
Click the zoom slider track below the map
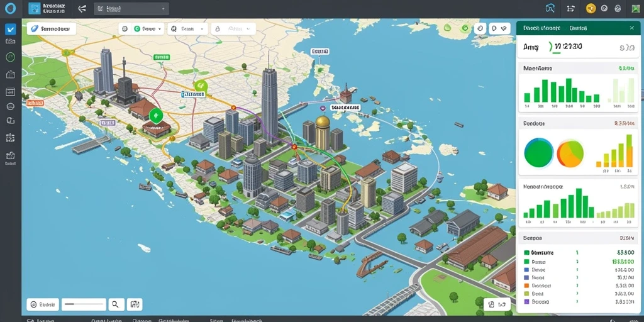tap(84, 304)
